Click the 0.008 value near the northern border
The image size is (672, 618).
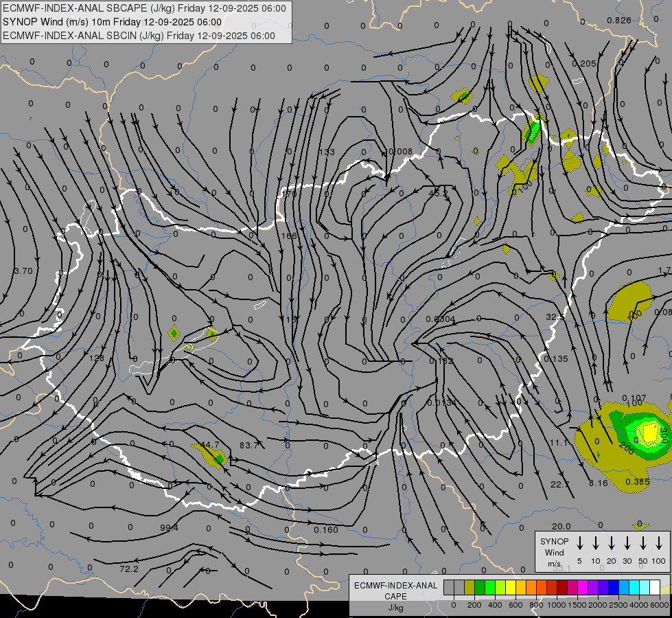[x=400, y=151]
